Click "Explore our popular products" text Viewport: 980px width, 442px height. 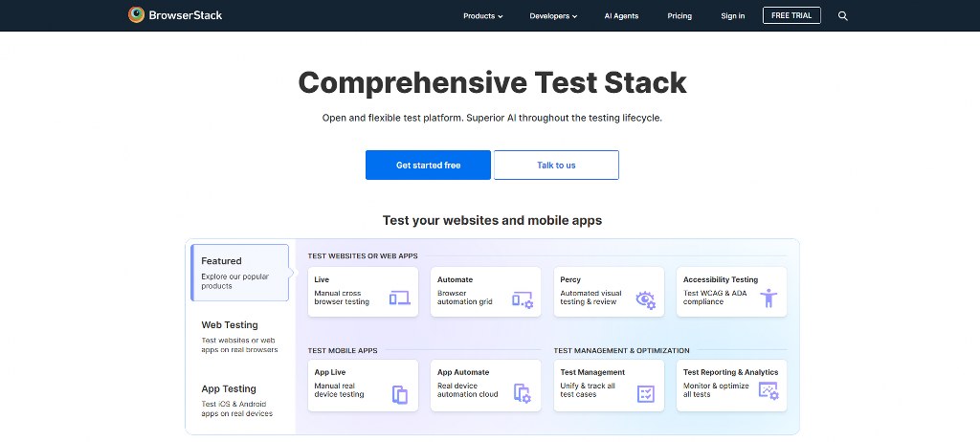[x=235, y=281]
